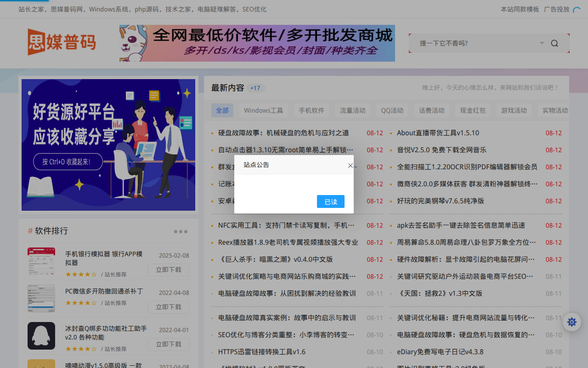The width and height of the screenshot is (588, 368).
Task: Click the search magnifier icon
Action: click(x=554, y=43)
